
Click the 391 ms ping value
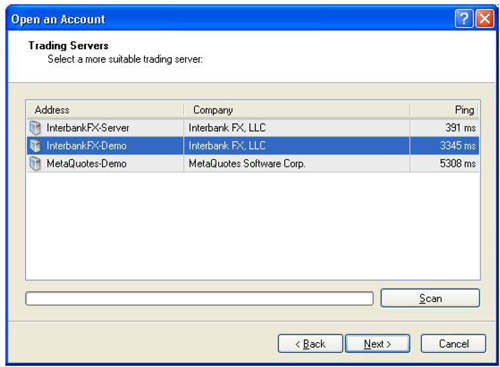[460, 128]
